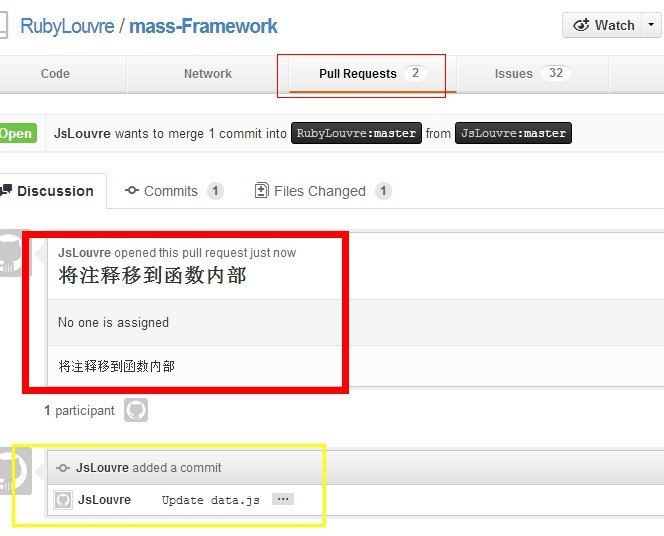This screenshot has width=664, height=536.
Task: Click the JsLouvre:master branch label
Action: (513, 133)
